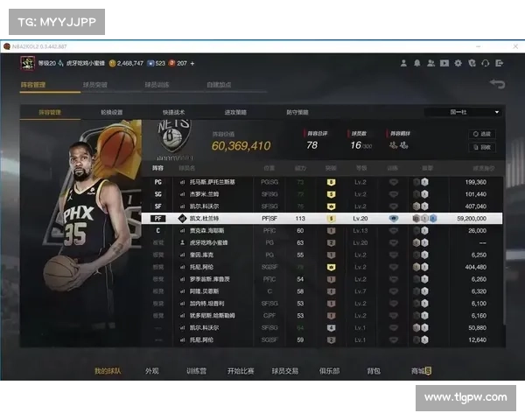Open 训练营 in bottom navigation

pyautogui.click(x=196, y=371)
